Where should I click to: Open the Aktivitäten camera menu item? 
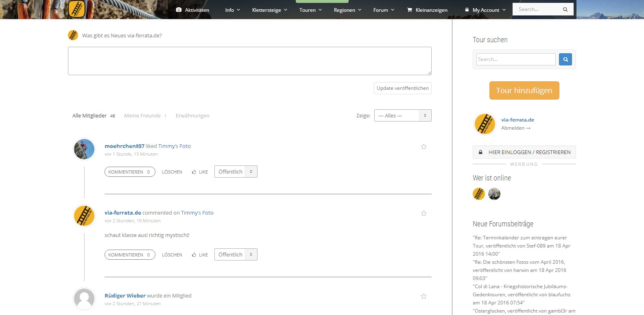point(192,10)
